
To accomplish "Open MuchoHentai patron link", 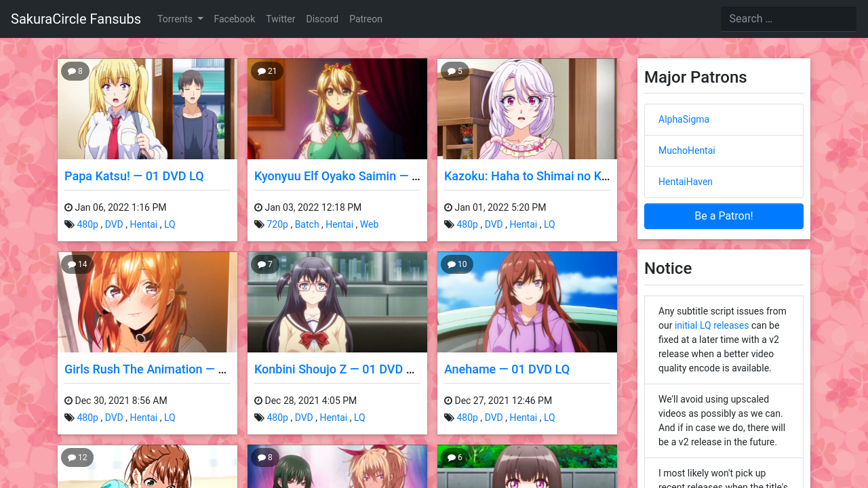I will pos(686,150).
